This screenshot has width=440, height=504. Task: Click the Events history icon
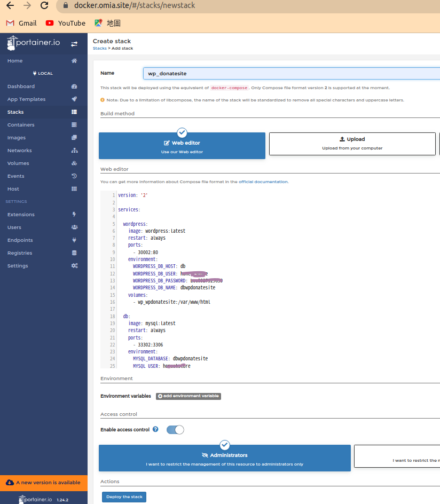click(74, 176)
